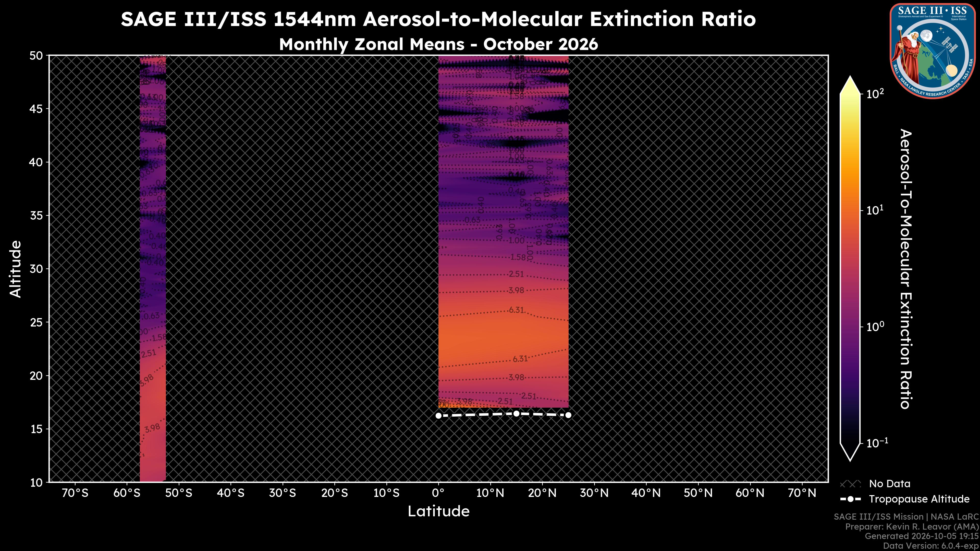This screenshot has height=551, width=980.
Task: Click the tropopause marker at 15°N
Action: (x=516, y=413)
